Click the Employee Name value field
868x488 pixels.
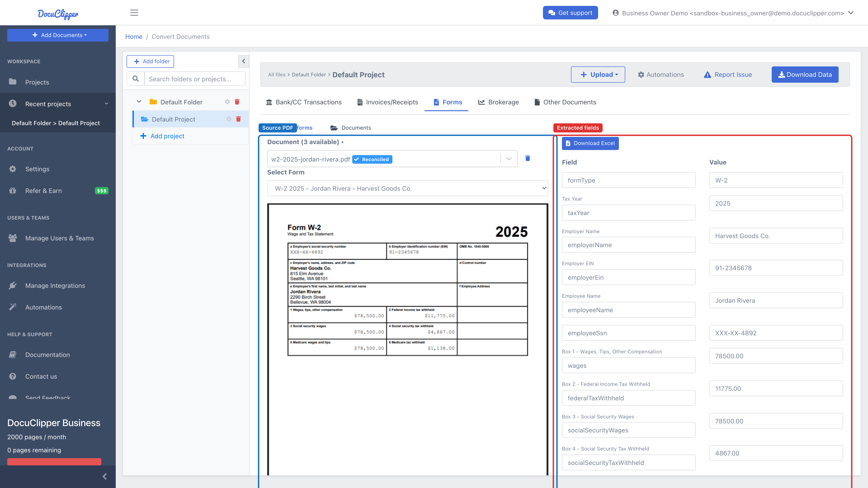776,300
